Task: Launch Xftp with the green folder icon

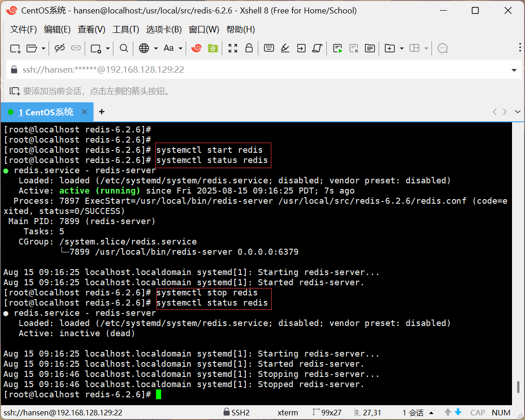Action: click(x=212, y=48)
